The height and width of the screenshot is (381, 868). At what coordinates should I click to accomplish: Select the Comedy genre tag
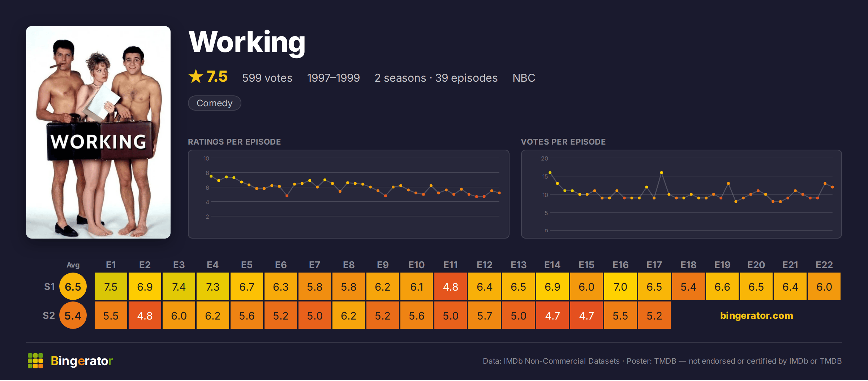tap(215, 103)
